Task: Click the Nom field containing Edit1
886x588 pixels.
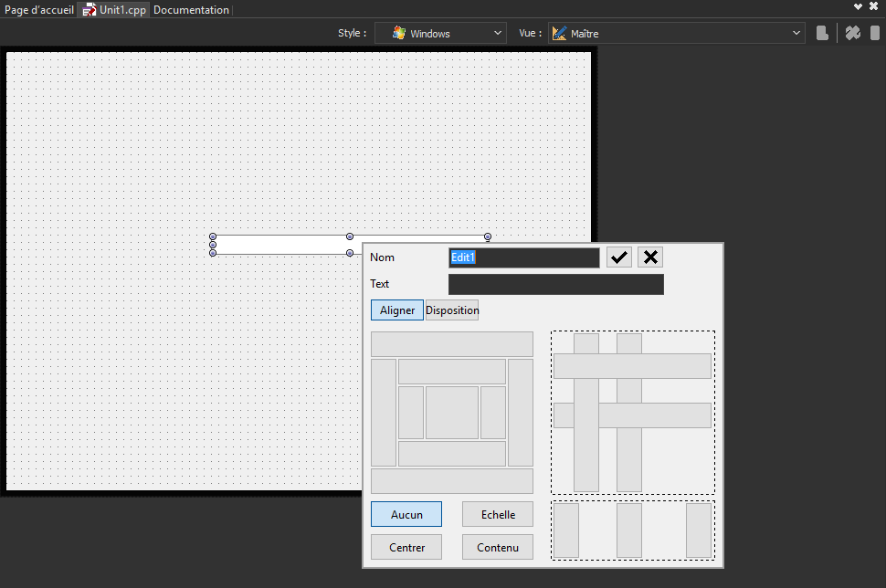Action: coord(523,257)
